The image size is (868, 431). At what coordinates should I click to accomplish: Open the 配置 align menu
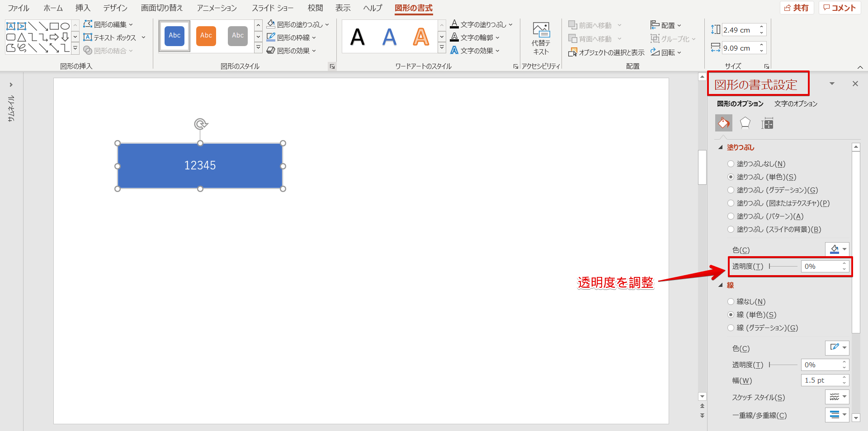tap(666, 25)
